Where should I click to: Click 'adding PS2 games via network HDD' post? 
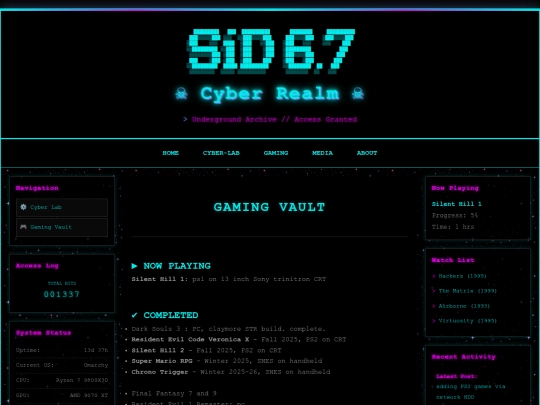pyautogui.click(x=470, y=392)
